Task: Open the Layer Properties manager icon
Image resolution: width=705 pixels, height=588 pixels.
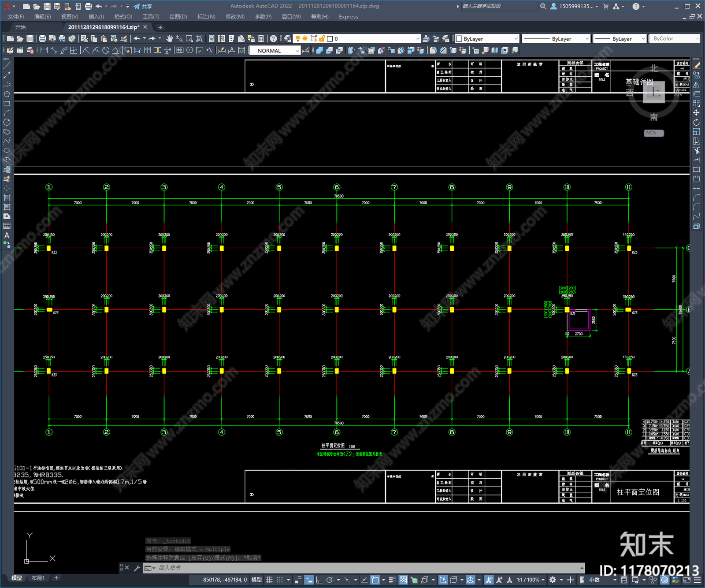Action: pyautogui.click(x=288, y=39)
